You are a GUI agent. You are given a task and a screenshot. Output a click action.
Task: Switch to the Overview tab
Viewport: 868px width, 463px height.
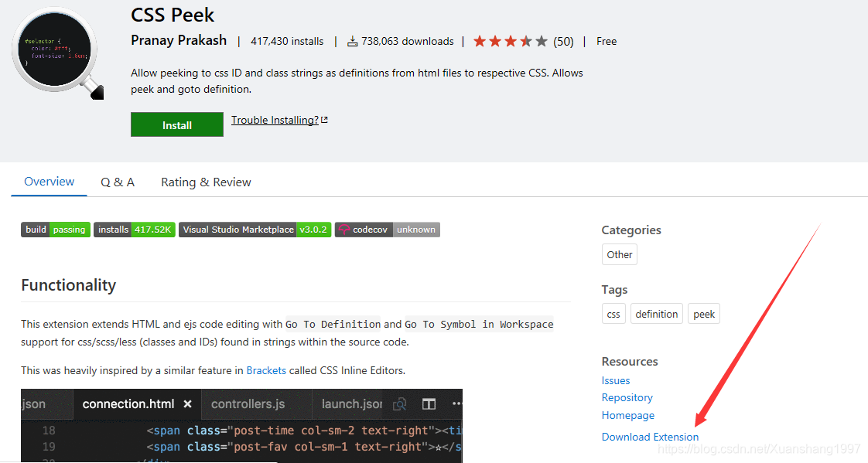click(x=50, y=182)
